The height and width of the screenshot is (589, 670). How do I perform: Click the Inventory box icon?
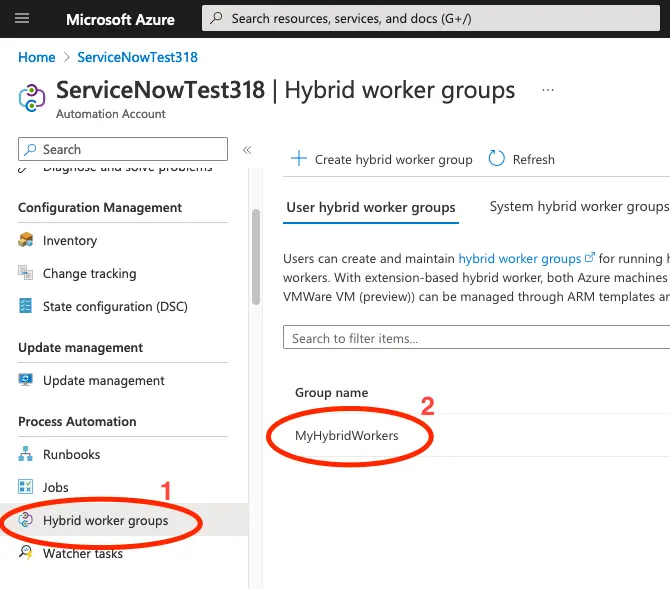tap(26, 240)
